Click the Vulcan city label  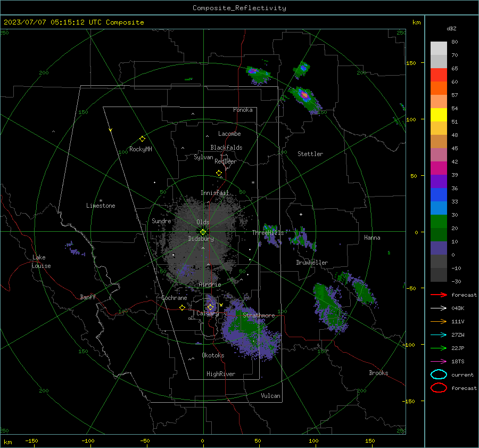pos(270,396)
